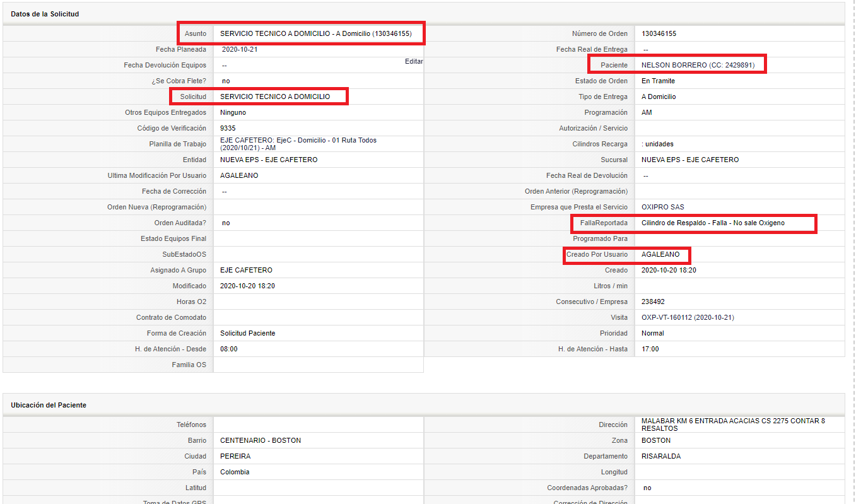Click order number value 130346155
This screenshot has height=504, width=856.
[x=659, y=33]
